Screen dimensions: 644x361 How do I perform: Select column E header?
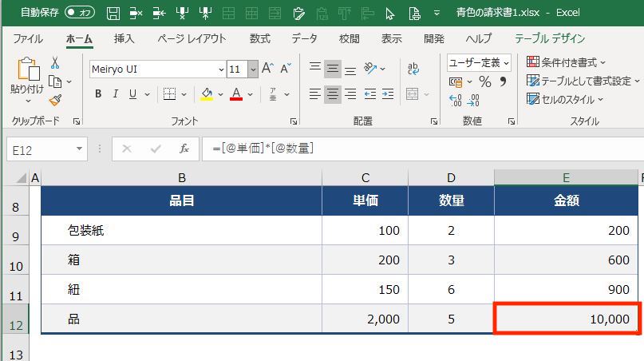tap(566, 177)
